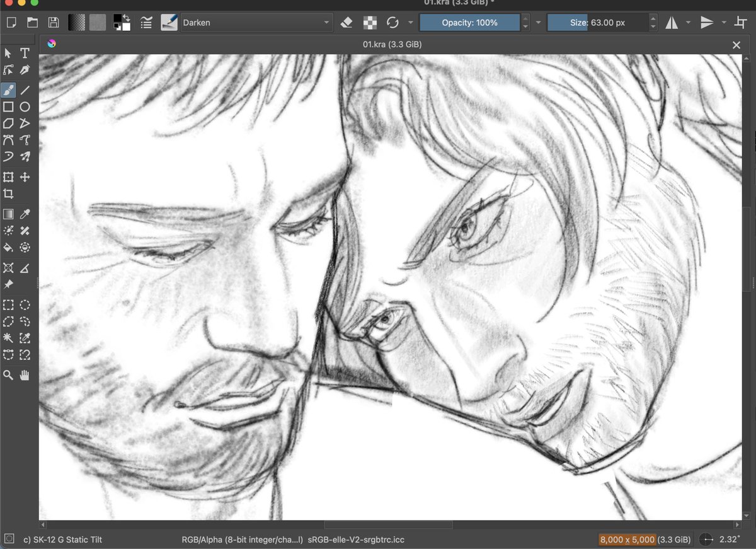The image size is (756, 549).
Task: Toggle wrap around mode icon
Action: (x=741, y=23)
